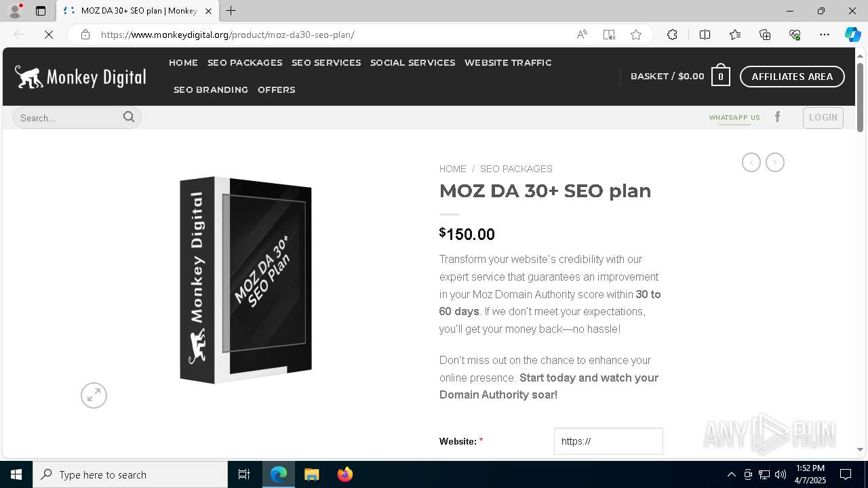Go to next product arrow

[775, 163]
